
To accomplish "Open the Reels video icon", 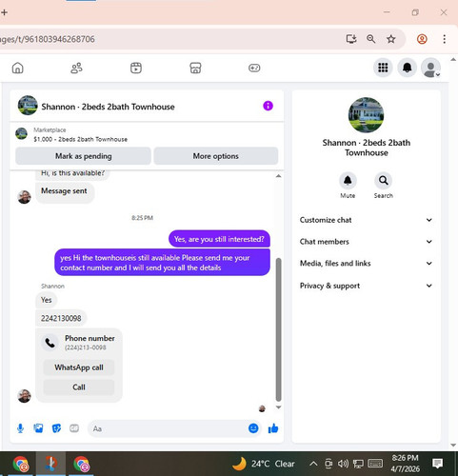I will point(136,68).
